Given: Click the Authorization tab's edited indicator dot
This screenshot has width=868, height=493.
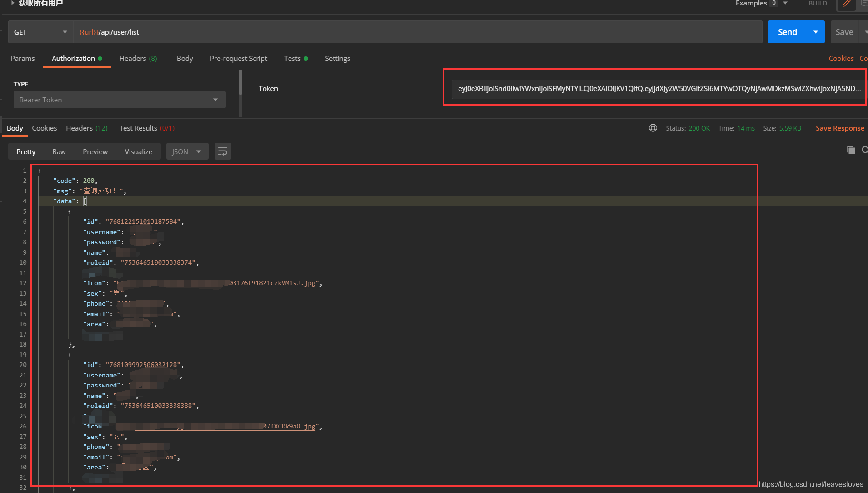Looking at the screenshot, I should click(100, 58).
